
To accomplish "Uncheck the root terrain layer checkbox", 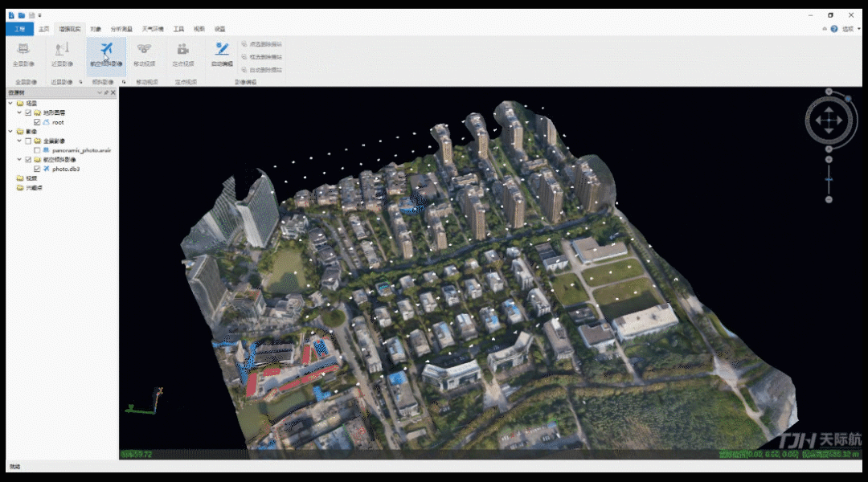I will (37, 122).
